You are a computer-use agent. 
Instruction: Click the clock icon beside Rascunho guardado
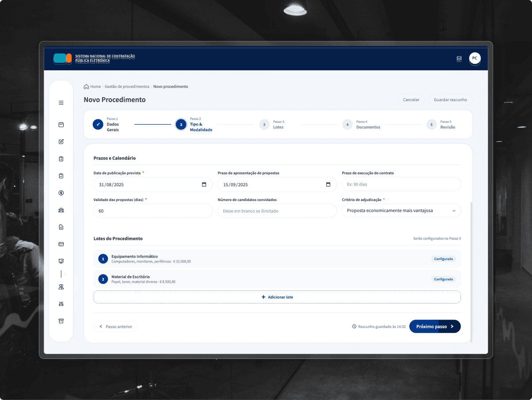tap(354, 327)
